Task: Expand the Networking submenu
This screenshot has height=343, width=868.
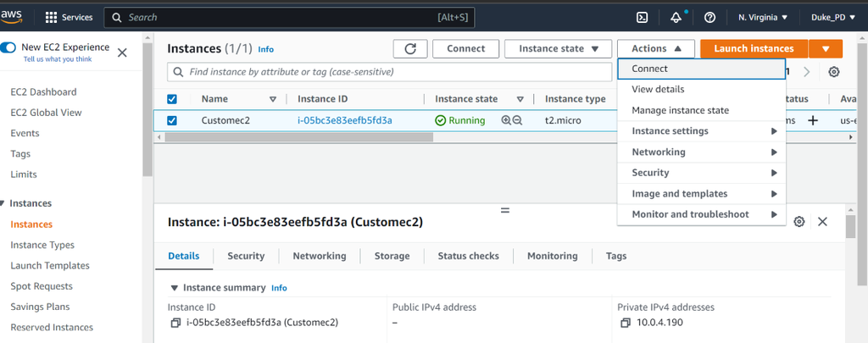Action: coord(701,152)
